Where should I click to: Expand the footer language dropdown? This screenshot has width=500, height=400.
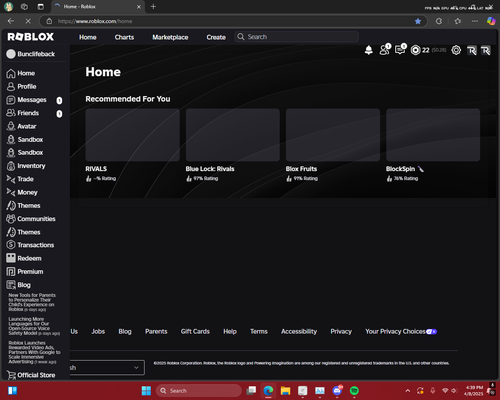[107, 368]
